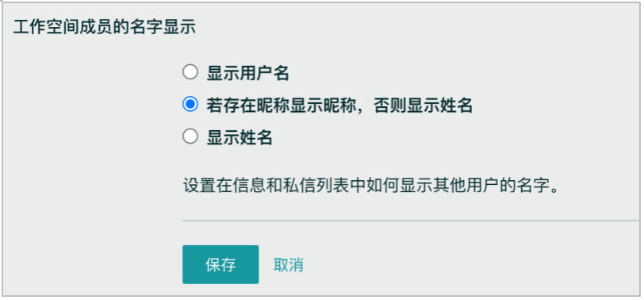This screenshot has height=300, width=644.
Task: Choose the 显示姓名 radio button circle
Action: pyautogui.click(x=190, y=137)
